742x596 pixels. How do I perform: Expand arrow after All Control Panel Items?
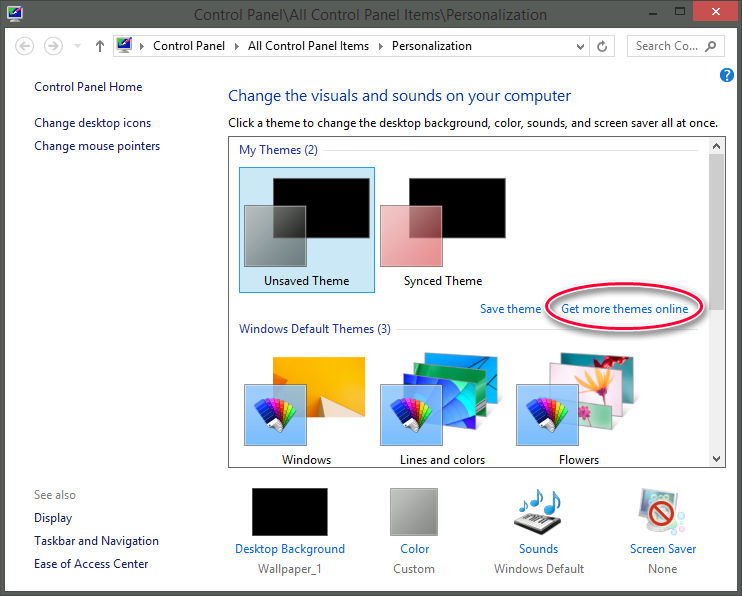click(x=380, y=46)
